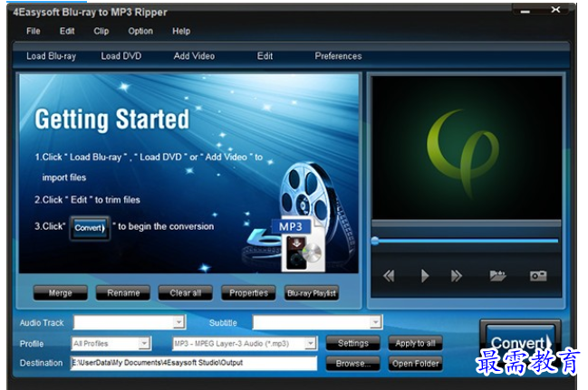Image resolution: width=588 pixels, height=390 pixels.
Task: Click the Blu-ray Playlist button
Action: tap(312, 293)
